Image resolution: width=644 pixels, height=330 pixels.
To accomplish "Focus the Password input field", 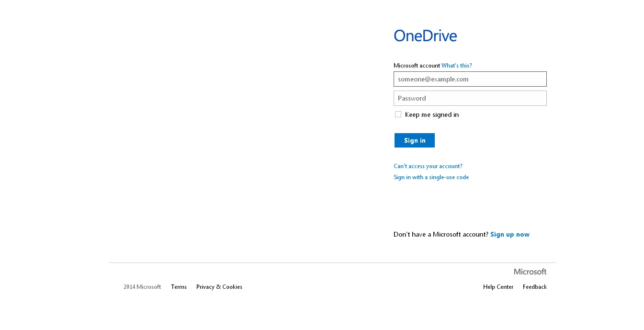I will pos(470,98).
